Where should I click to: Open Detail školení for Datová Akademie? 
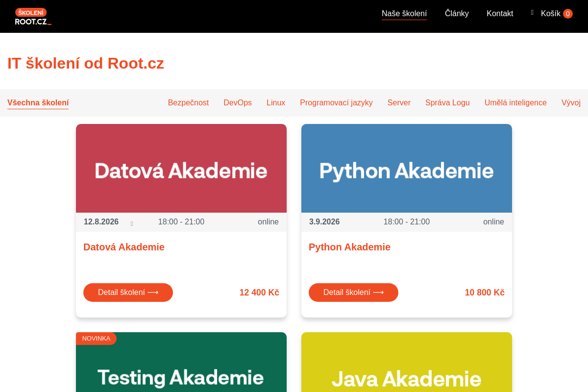128,293
